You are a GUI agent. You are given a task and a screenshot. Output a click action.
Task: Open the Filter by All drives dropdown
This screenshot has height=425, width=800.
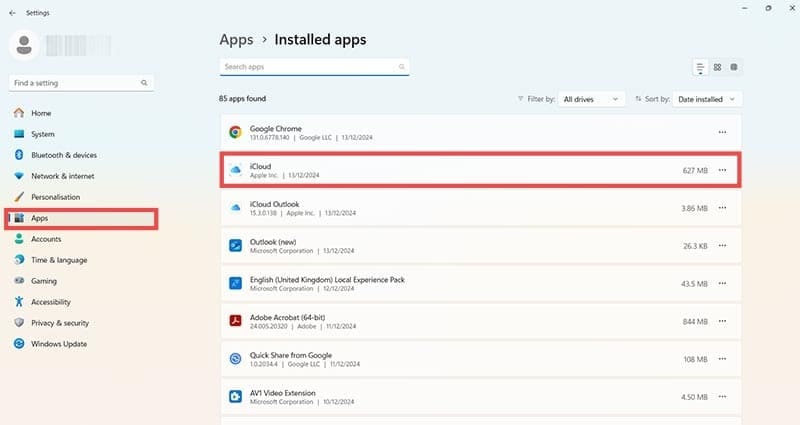pos(591,99)
